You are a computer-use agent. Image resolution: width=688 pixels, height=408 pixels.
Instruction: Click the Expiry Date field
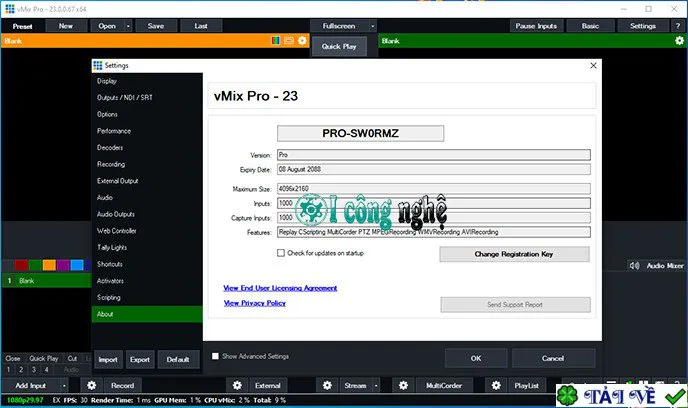[434, 169]
